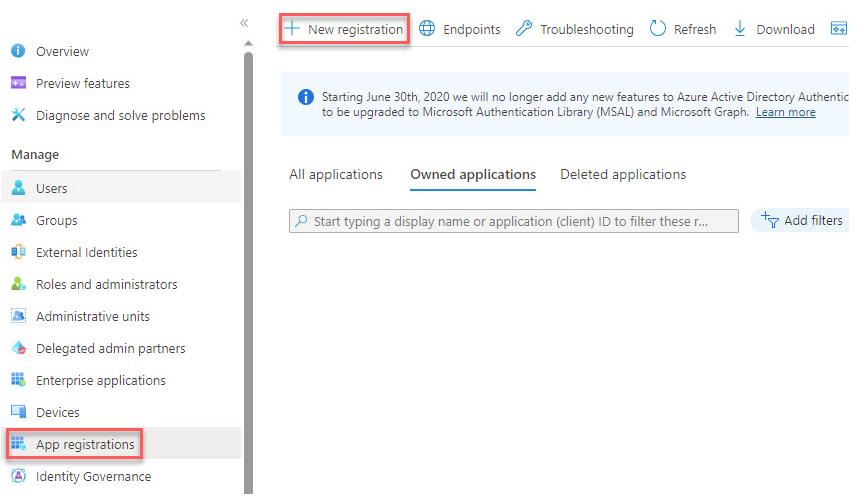
Task: Click the Add filters funnel icon
Action: [x=770, y=220]
